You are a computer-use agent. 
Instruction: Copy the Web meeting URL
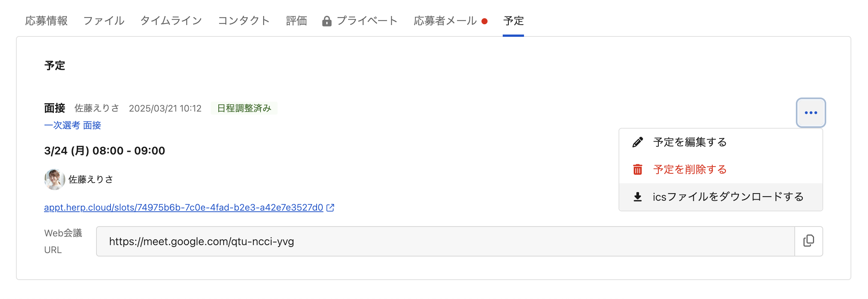click(x=808, y=241)
